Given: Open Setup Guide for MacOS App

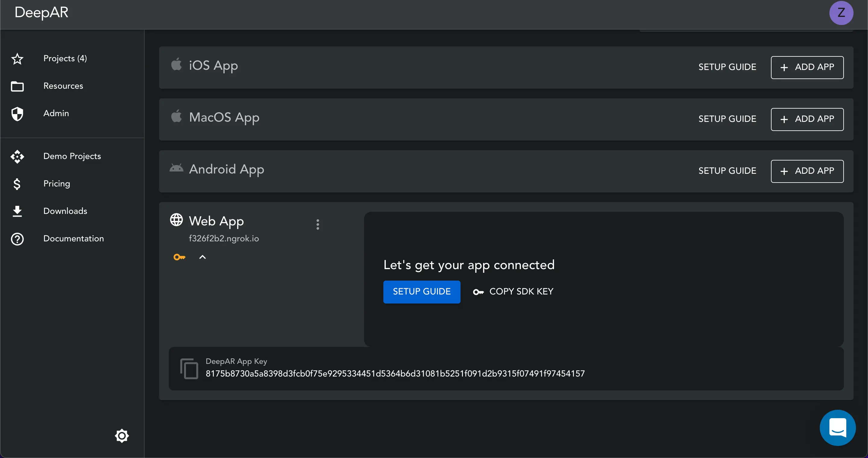Looking at the screenshot, I should point(727,119).
